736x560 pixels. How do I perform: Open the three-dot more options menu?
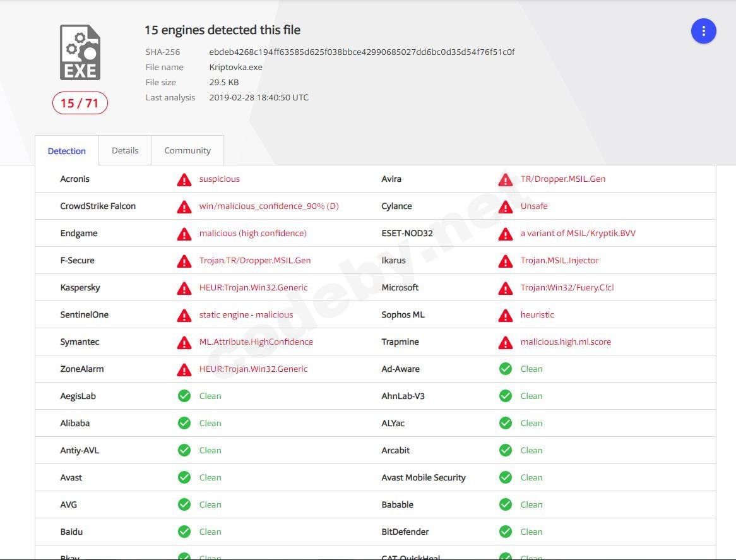pos(703,31)
